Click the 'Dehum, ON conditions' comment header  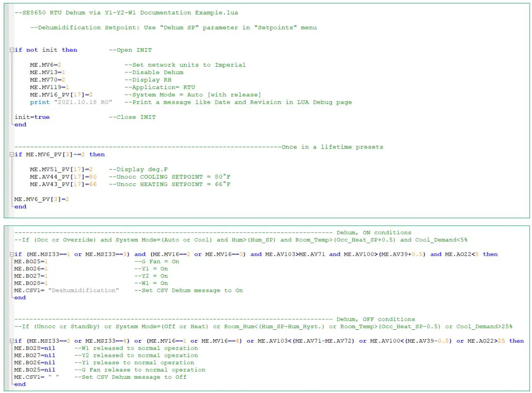374,232
